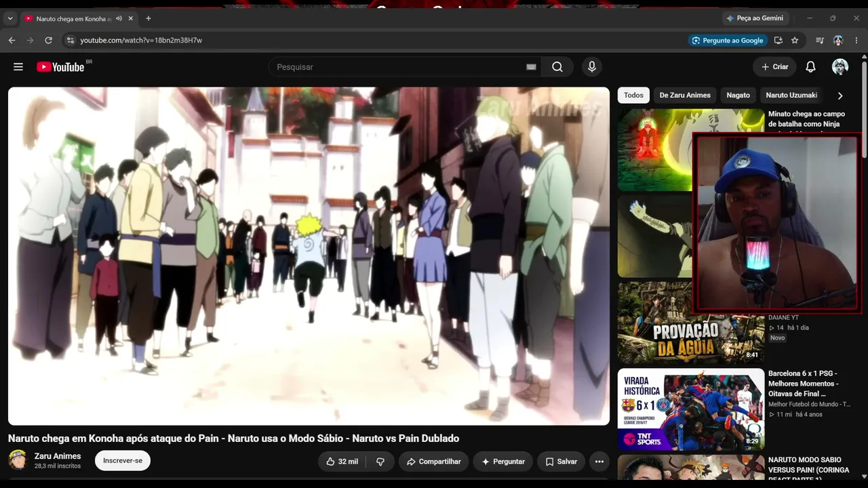
Task: Click the Naruto video player
Action: click(309, 256)
